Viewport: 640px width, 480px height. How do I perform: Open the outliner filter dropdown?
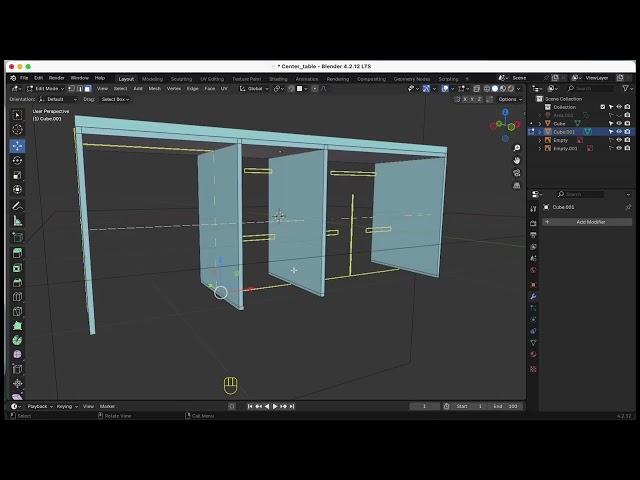click(627, 88)
